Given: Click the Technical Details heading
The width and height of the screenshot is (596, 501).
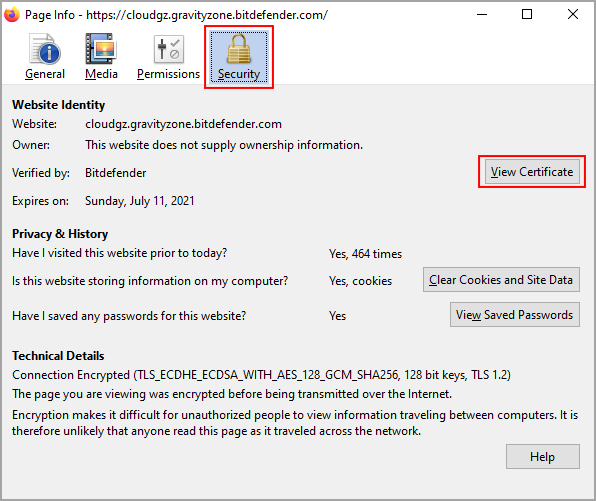Looking at the screenshot, I should point(58,356).
